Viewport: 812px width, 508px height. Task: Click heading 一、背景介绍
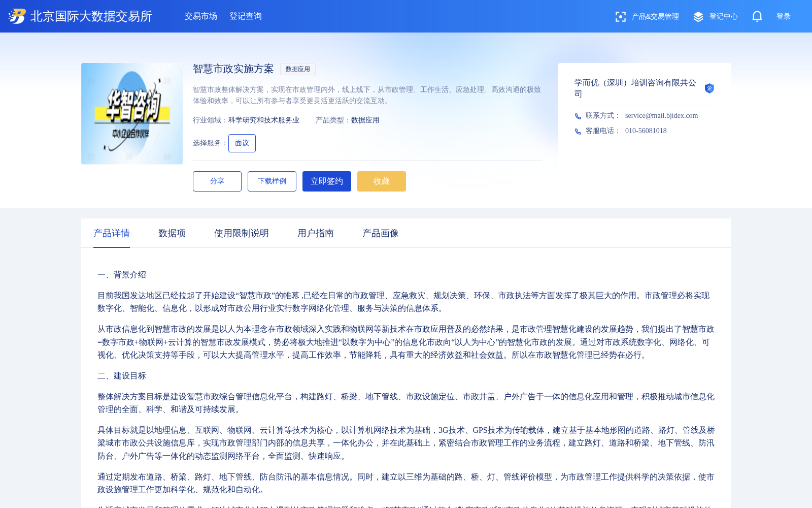[122, 275]
